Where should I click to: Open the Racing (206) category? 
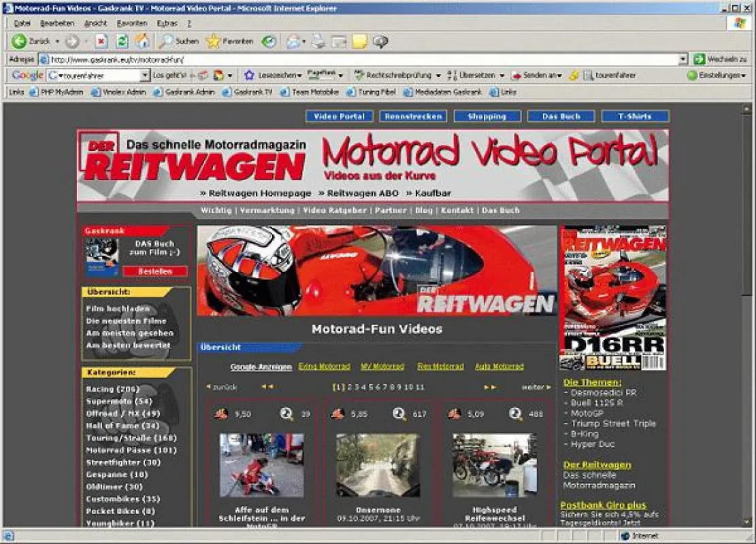(112, 389)
